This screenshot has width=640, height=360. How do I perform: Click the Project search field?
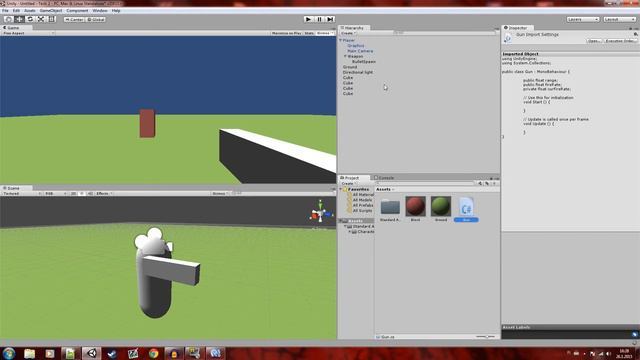click(x=426, y=184)
